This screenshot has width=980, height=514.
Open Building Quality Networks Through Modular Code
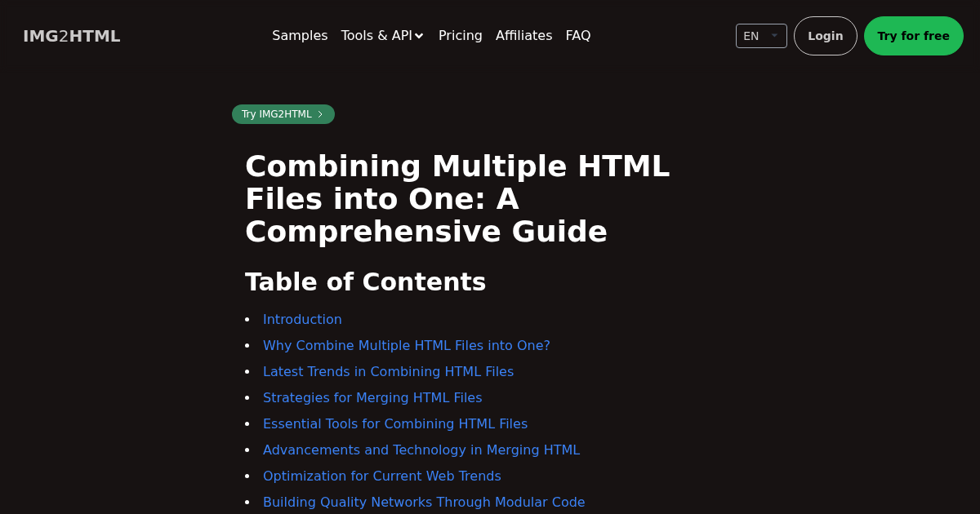(424, 503)
